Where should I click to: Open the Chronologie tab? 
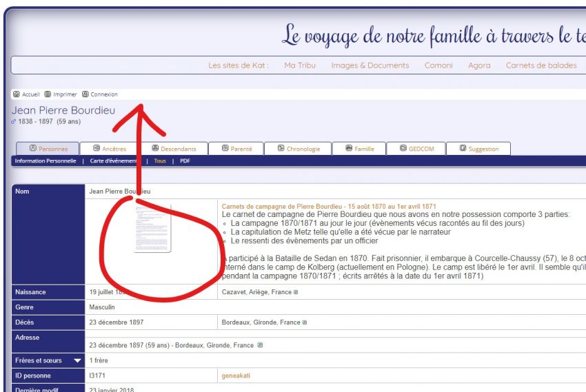pos(297,149)
